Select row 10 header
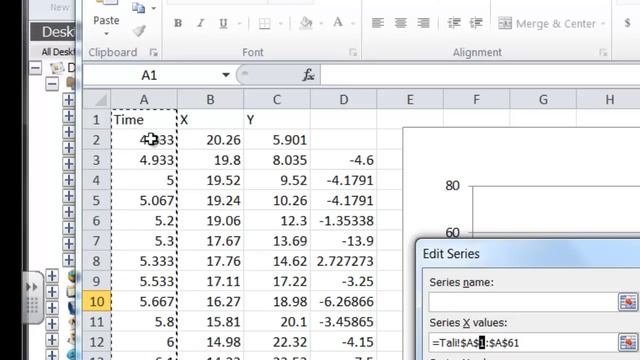 point(96,301)
